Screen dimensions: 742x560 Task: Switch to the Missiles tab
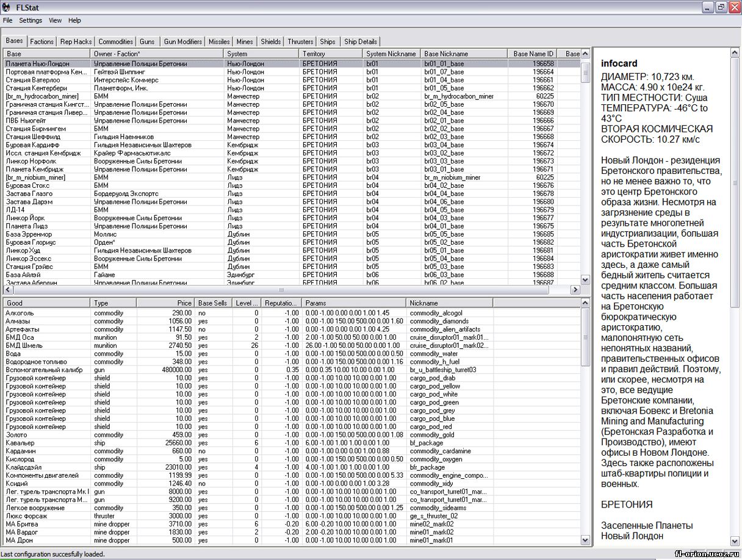(219, 41)
